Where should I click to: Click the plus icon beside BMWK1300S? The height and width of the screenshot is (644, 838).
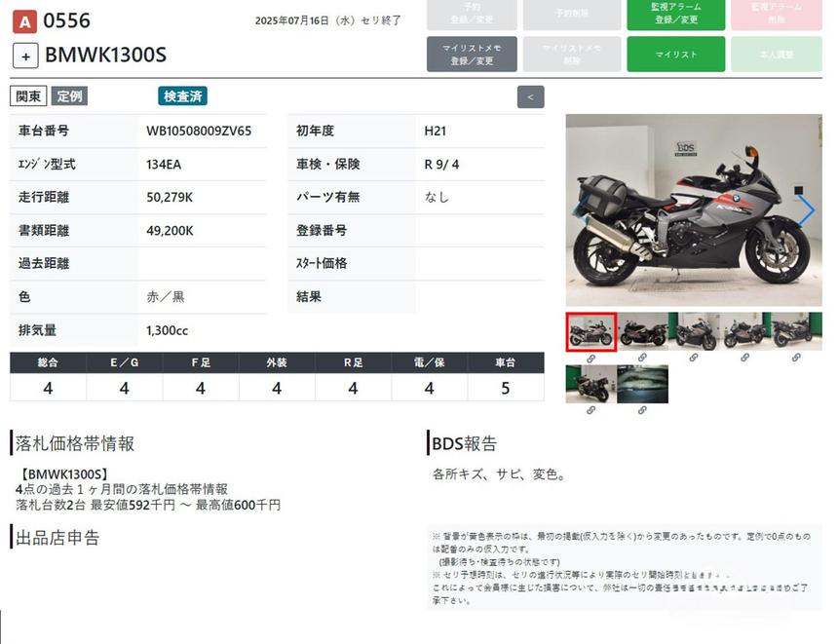[x=25, y=56]
